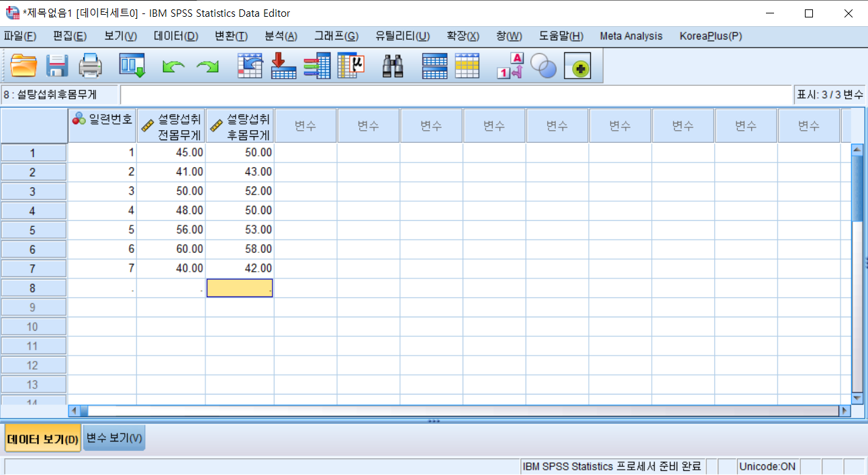868x475 pixels.
Task: Open data document folder icon
Action: point(23,66)
